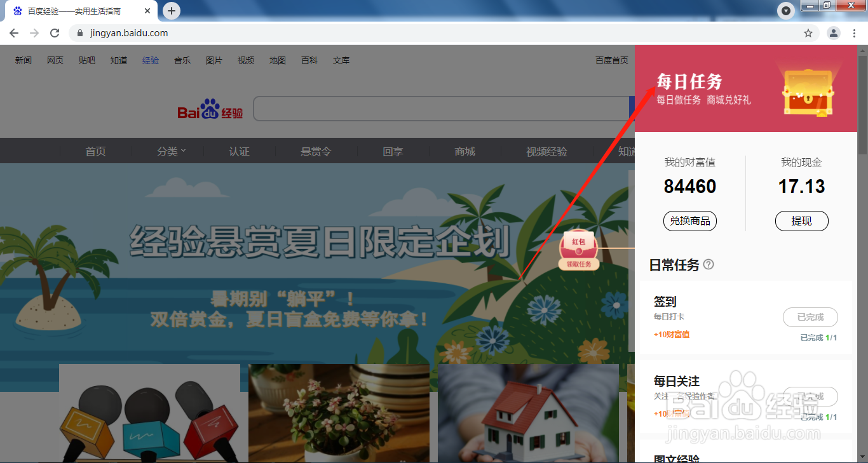Click the 签到 task title
Screen dimensions: 868x463
(x=665, y=302)
